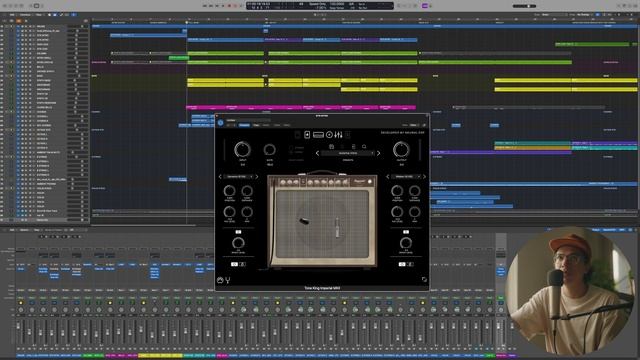The height and width of the screenshot is (360, 640).
Task: Open the preset name dropdown
Action: [x=348, y=153]
